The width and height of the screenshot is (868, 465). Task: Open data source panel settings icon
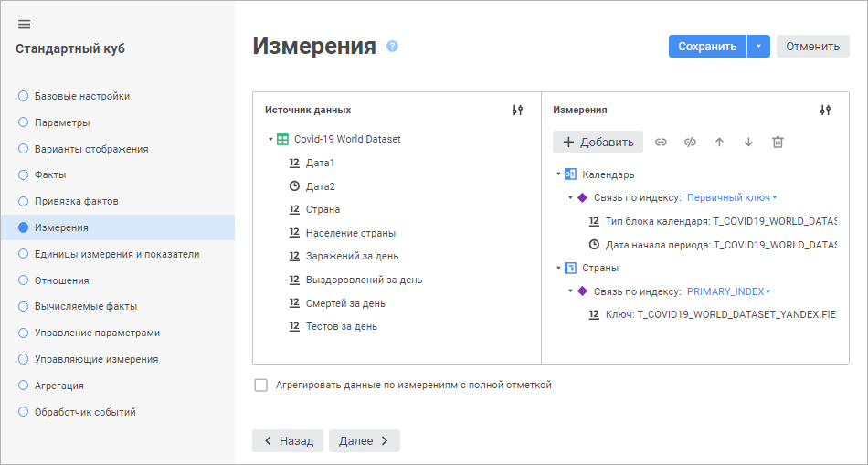pyautogui.click(x=517, y=110)
